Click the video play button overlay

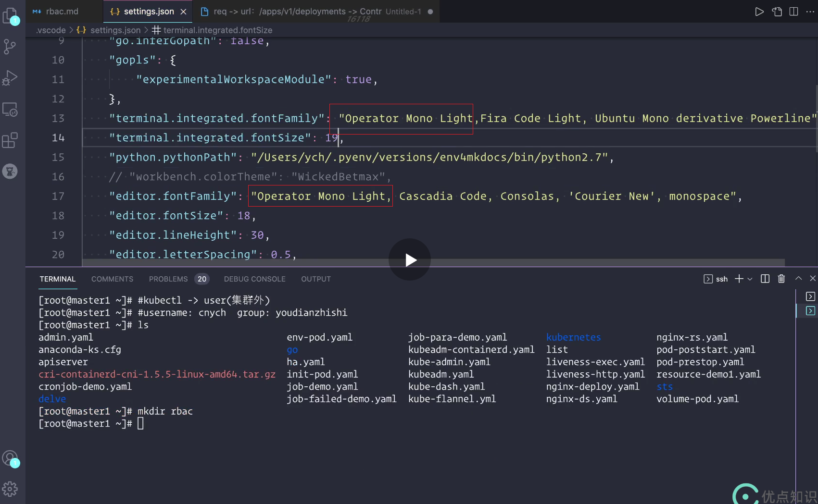point(410,260)
